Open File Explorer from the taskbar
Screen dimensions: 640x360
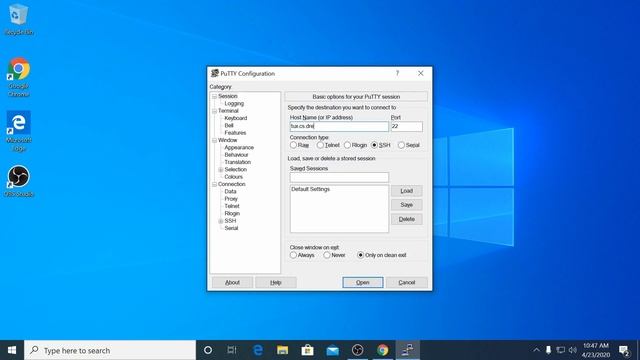click(282, 350)
